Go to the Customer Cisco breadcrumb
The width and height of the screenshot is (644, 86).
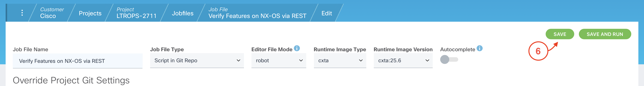coord(52,13)
